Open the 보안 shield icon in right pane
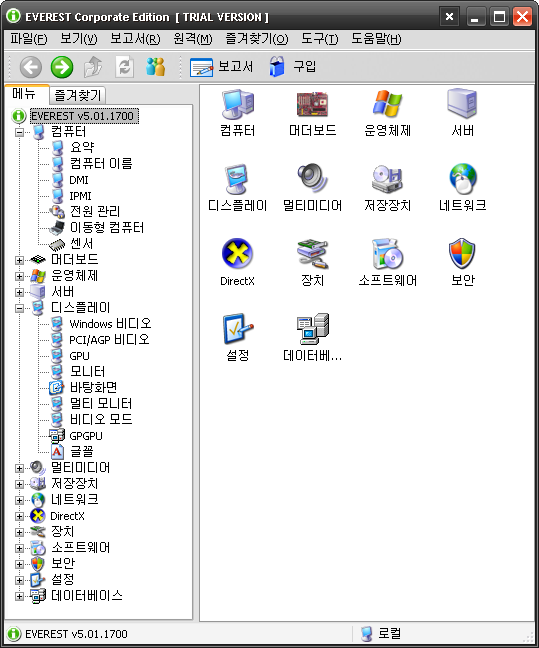Screen dimensions: 539x648 (462, 253)
